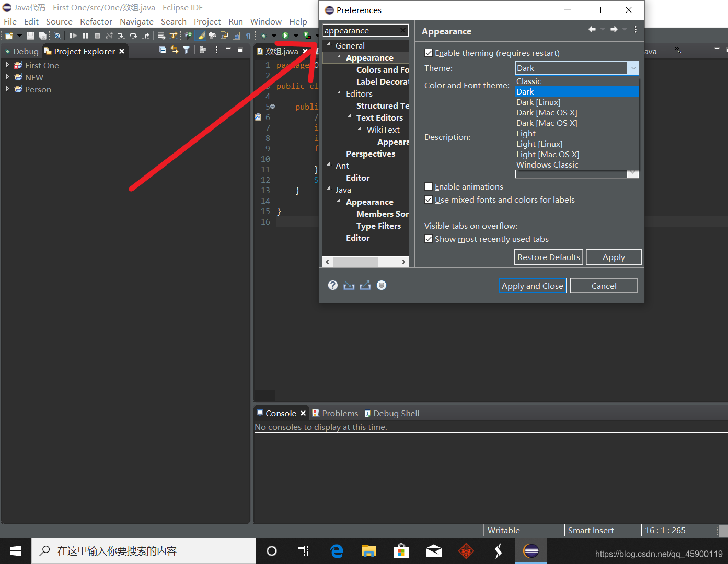Select Classic in theme list
728x564 pixels.
[577, 81]
